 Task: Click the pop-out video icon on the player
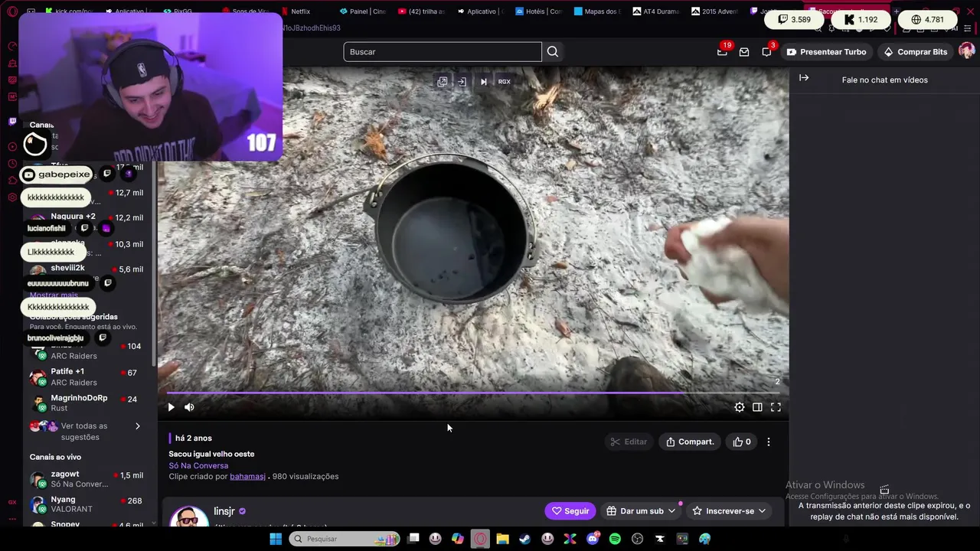[443, 81]
